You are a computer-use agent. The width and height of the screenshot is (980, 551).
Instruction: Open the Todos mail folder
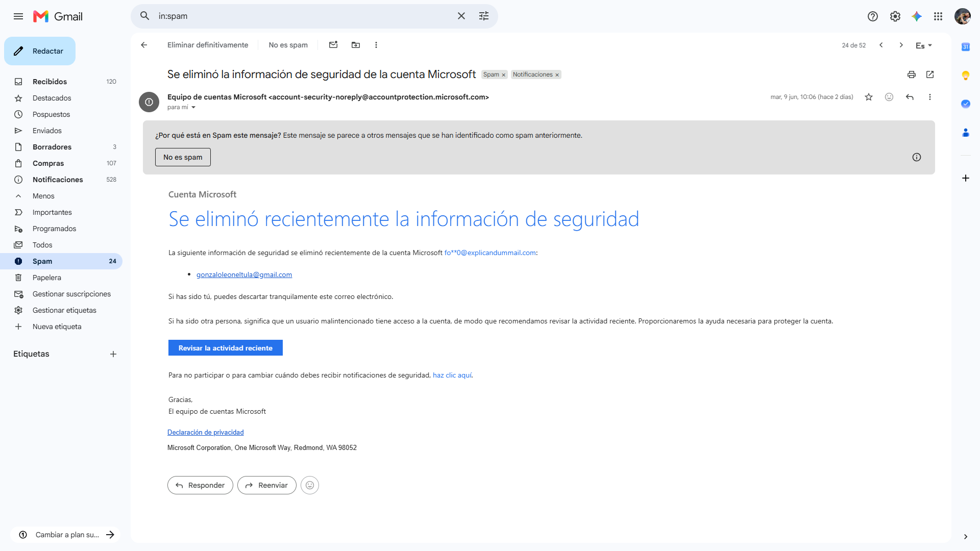61,245
